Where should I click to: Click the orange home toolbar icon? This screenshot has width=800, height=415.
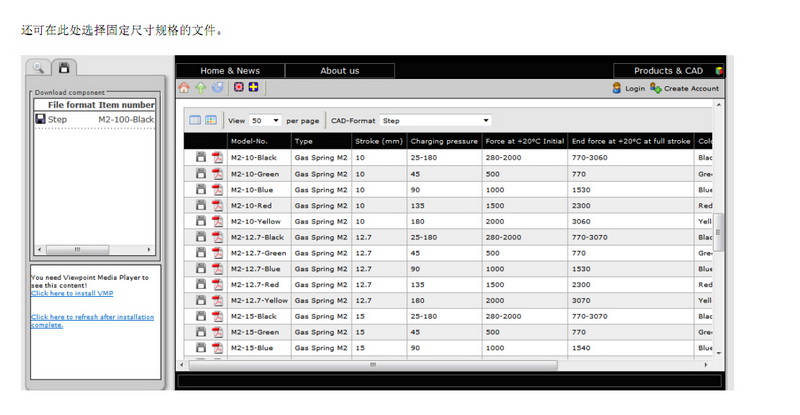[x=184, y=88]
